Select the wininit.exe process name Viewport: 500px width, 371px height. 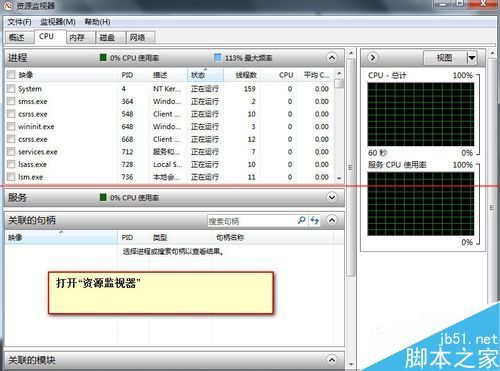pyautogui.click(x=36, y=127)
